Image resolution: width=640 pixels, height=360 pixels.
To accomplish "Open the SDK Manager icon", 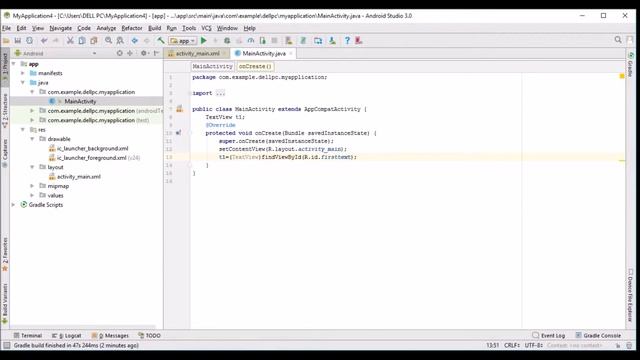I will pyautogui.click(x=332, y=40).
